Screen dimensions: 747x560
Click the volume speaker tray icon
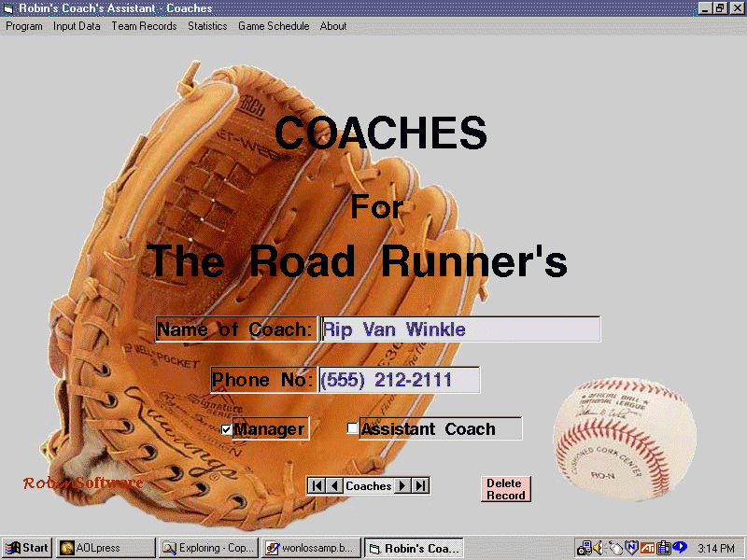599,548
